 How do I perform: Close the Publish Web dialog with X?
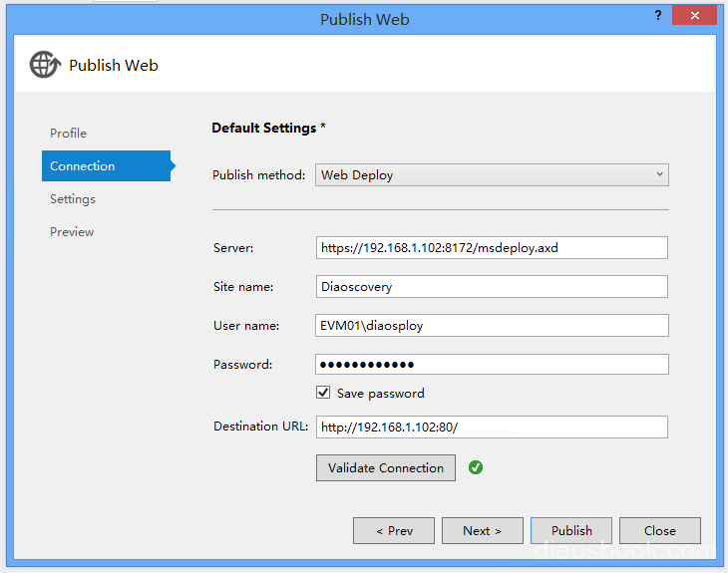694,15
